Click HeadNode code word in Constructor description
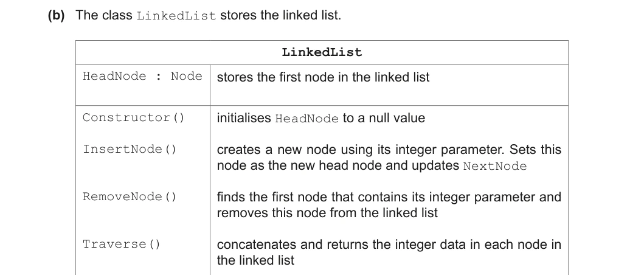 click(x=307, y=119)
